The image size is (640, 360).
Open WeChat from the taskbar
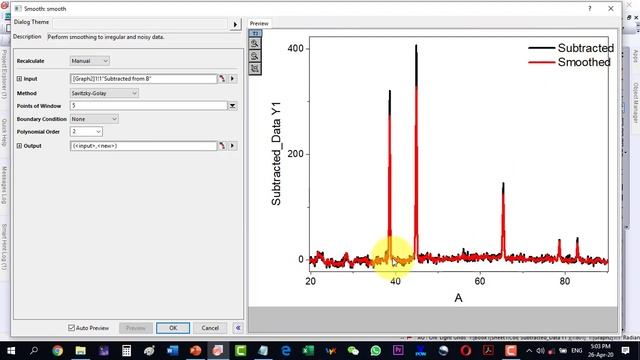coord(353,351)
